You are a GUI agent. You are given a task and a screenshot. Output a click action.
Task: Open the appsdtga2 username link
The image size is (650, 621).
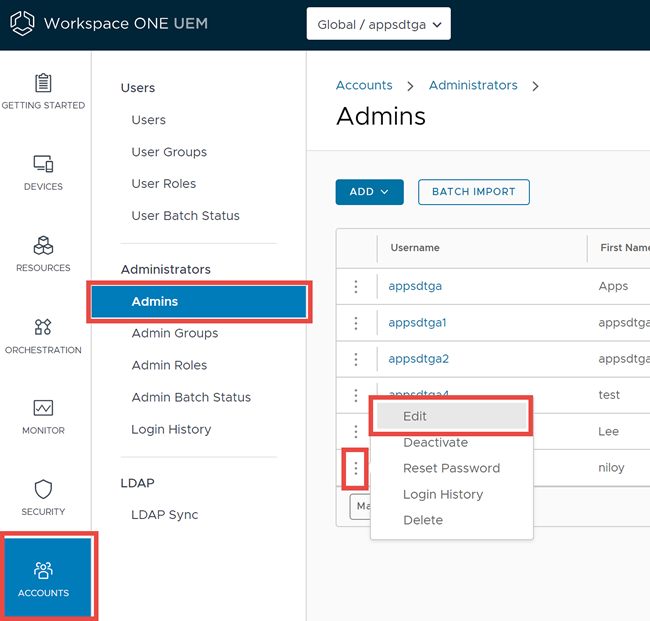click(418, 359)
